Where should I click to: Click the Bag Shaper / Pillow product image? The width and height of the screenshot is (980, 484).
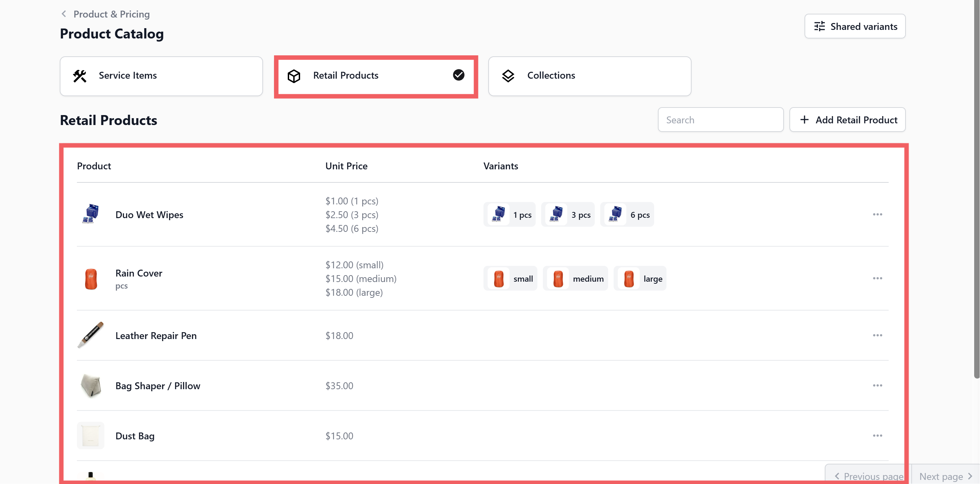point(91,385)
